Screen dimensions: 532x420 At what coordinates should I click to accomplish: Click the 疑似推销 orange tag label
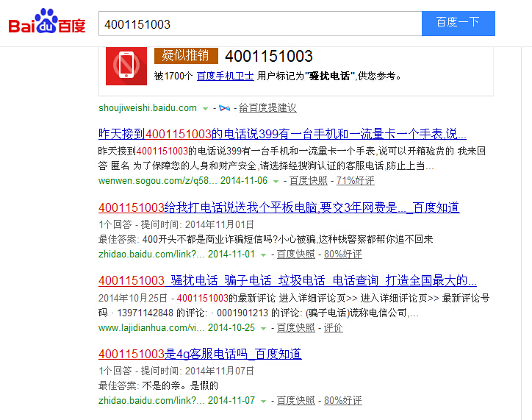[186, 56]
